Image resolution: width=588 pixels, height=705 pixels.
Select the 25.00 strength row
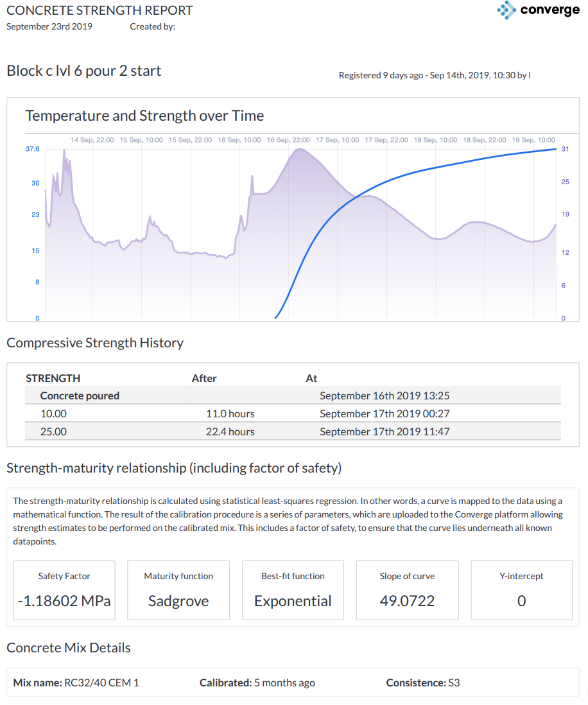[293, 431]
